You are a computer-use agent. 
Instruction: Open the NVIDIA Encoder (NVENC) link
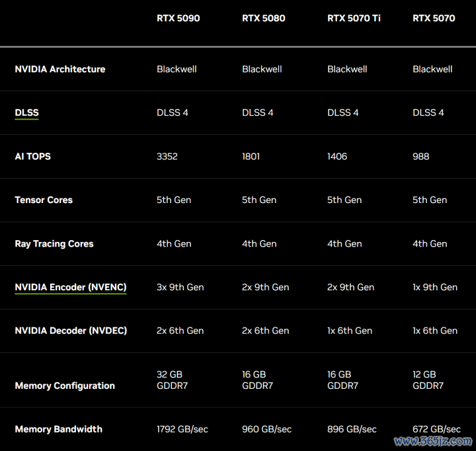tap(71, 287)
